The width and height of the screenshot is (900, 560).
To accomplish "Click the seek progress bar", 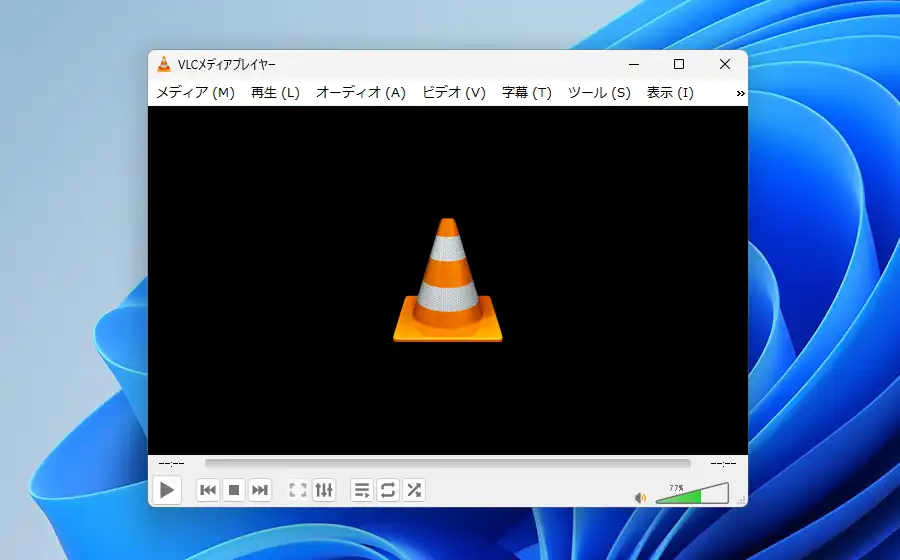I will tap(448, 463).
